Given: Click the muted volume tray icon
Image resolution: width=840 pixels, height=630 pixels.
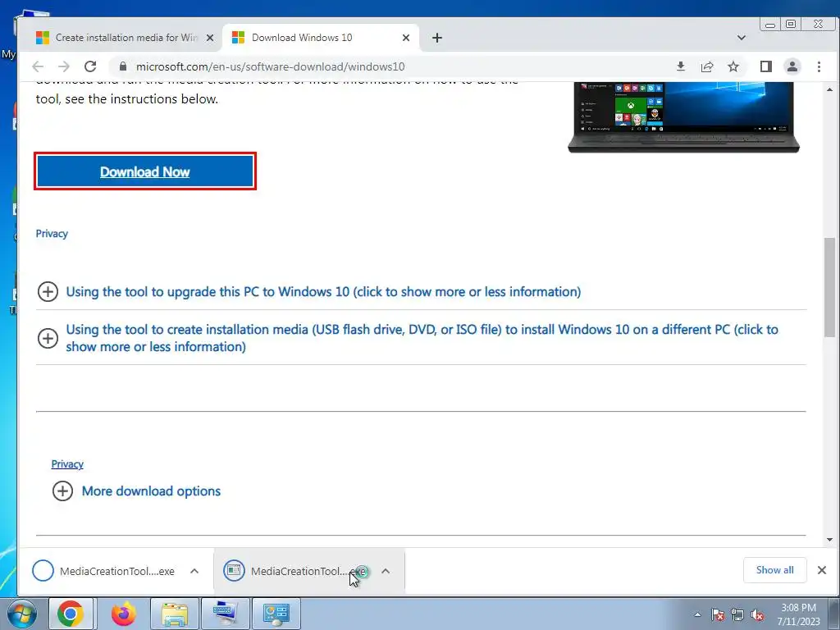Looking at the screenshot, I should (x=757, y=615).
